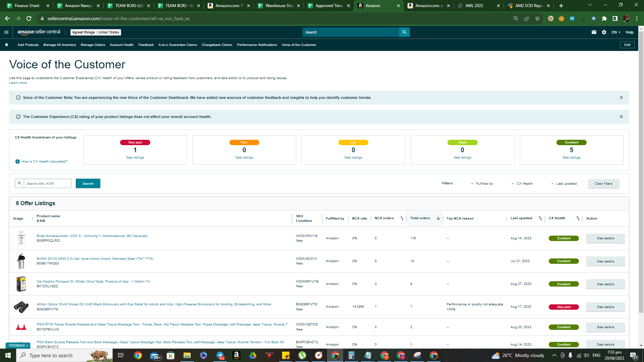Click the browser share page icon
The image size is (644, 362).
[x=527, y=18]
